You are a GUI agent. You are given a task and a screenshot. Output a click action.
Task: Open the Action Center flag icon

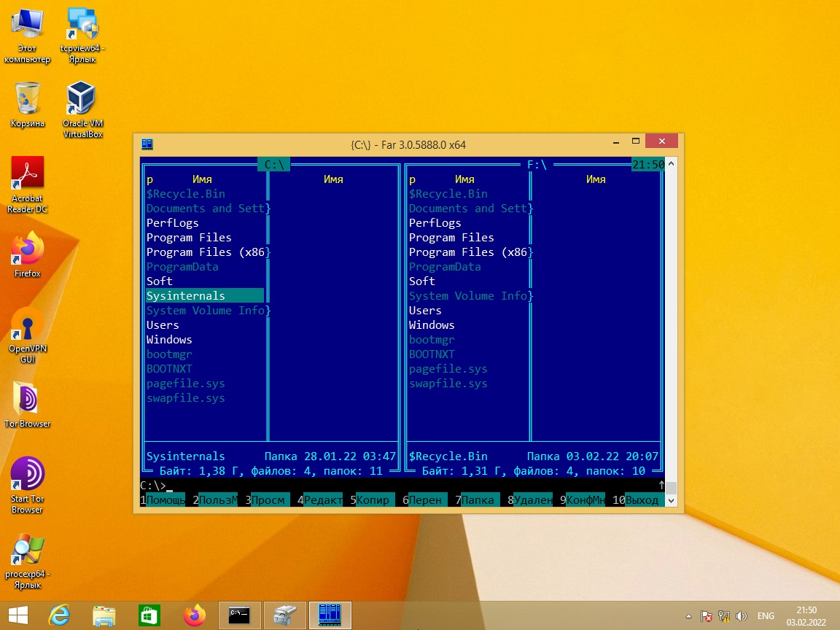coord(707,616)
